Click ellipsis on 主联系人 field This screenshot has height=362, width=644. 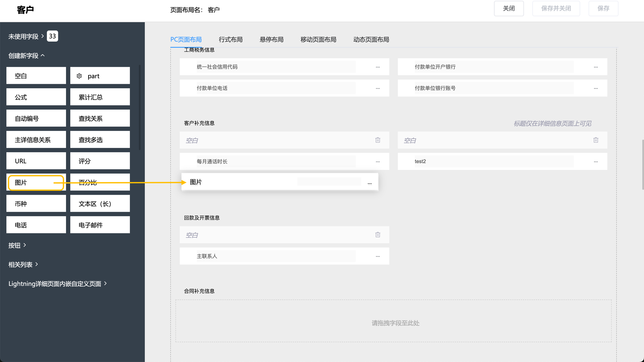coord(378,256)
